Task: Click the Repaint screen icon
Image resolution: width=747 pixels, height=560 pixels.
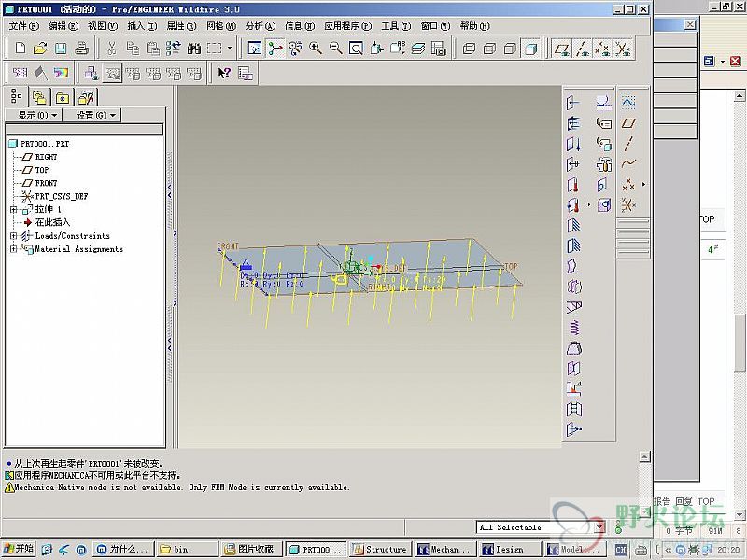Action: (255, 49)
